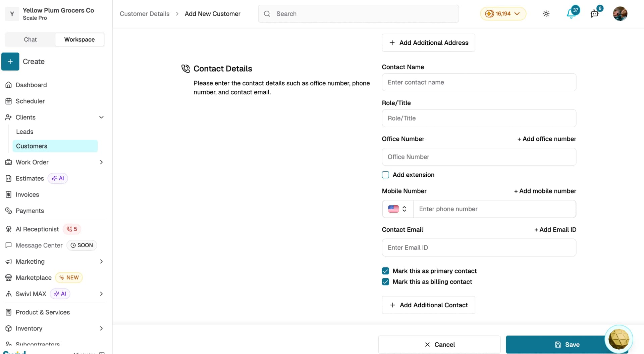Viewport: 644px width, 354px height.
Task: Open the 16,194 credits dropdown
Action: coord(503,14)
